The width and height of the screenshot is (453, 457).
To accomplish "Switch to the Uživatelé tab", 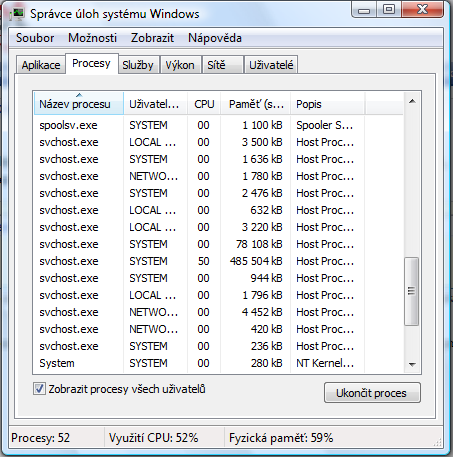I will click(271, 65).
